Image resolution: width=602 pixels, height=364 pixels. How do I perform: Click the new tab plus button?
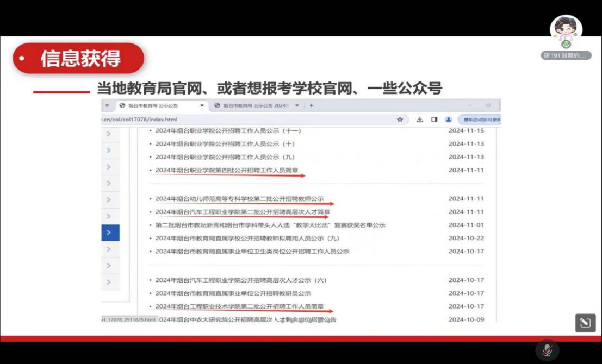click(x=312, y=105)
